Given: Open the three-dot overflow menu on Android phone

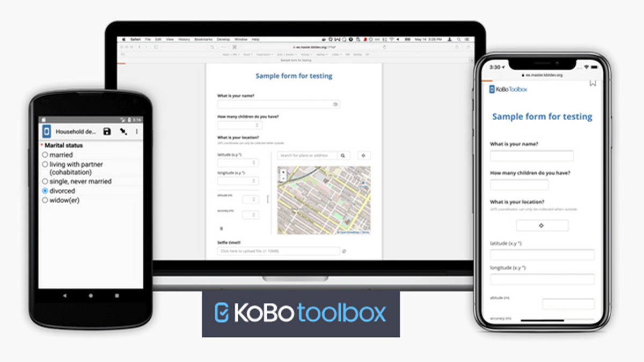Looking at the screenshot, I should [137, 131].
